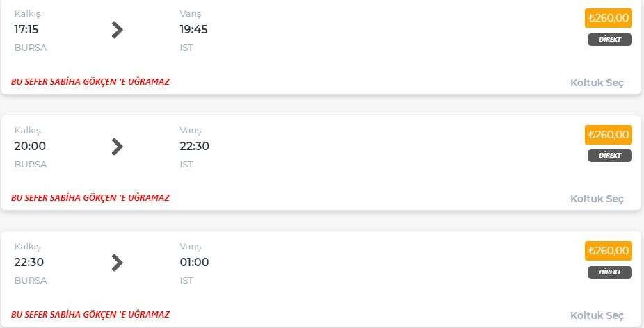Click Sabiha Gökçen warning on third trip
Screen dimensions: 644x328
90,315
